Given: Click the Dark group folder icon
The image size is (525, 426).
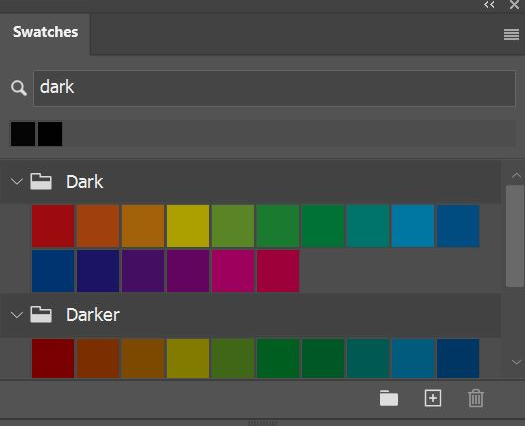Looking at the screenshot, I should 41,182.
